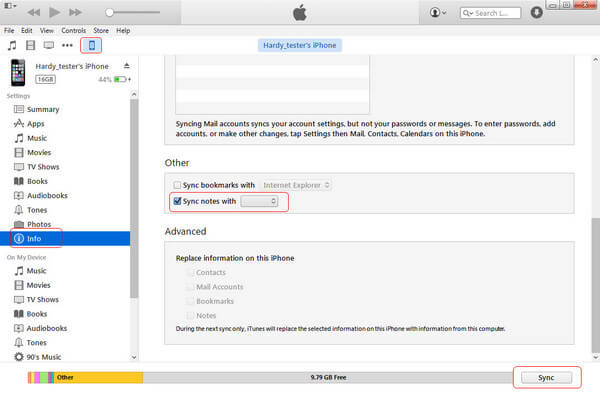Open the Movies library icon in toolbar
This screenshot has height=393, width=600.
[30, 46]
